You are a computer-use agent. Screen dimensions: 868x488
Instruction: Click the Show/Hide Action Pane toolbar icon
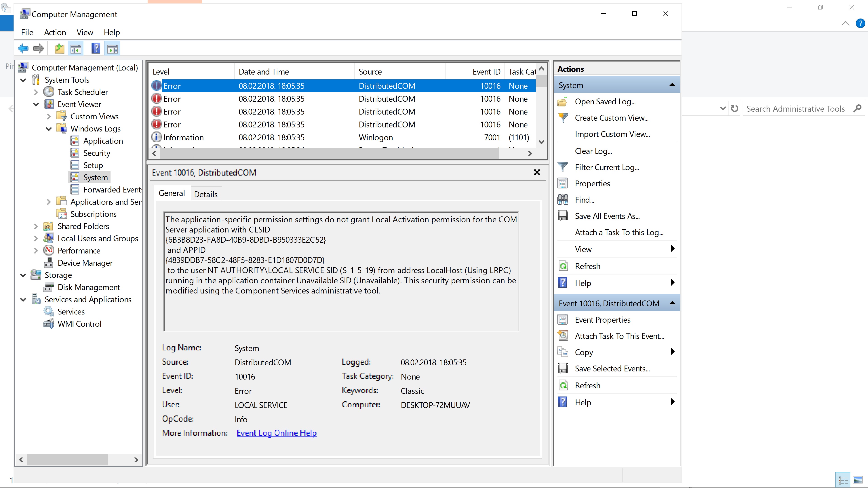click(112, 49)
